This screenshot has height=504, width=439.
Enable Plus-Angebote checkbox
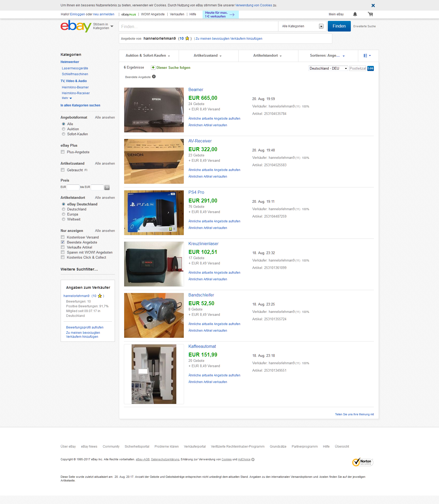pyautogui.click(x=63, y=152)
